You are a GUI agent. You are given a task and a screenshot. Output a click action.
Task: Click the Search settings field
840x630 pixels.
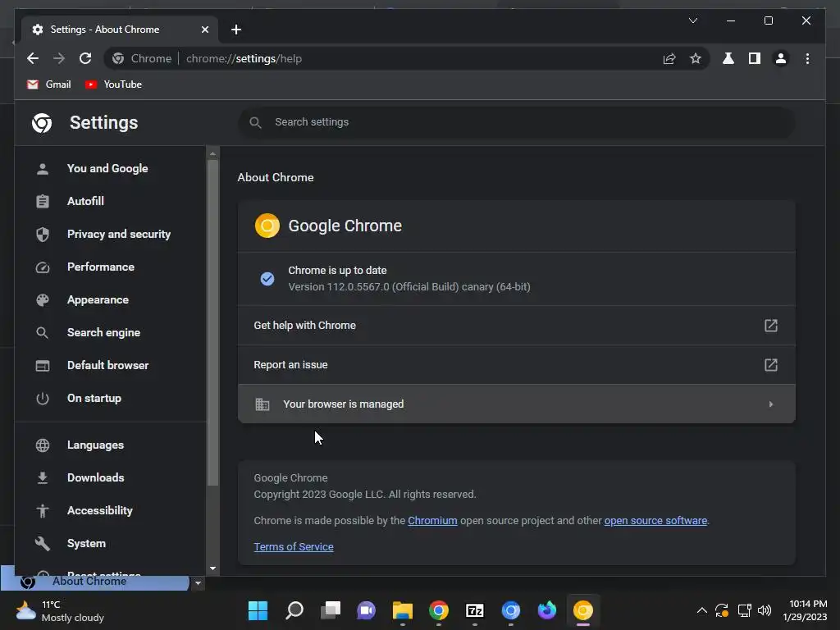(517, 122)
